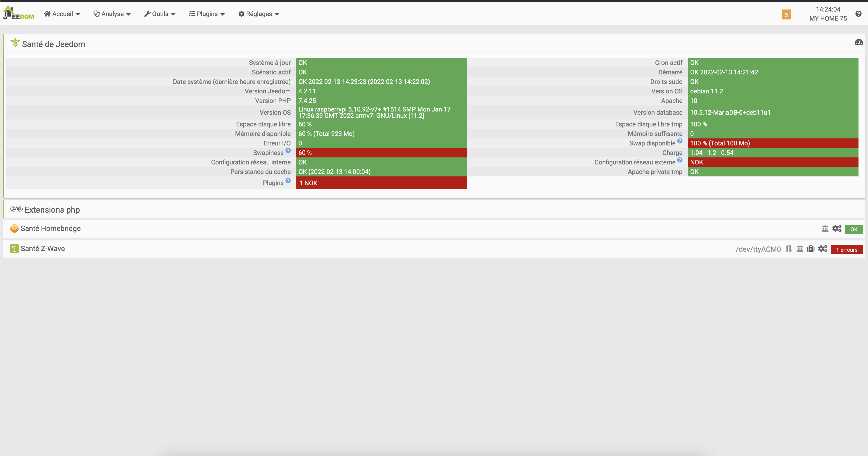The width and height of the screenshot is (868, 456).
Task: Click the Z-Wave medkit health icon
Action: (811, 249)
